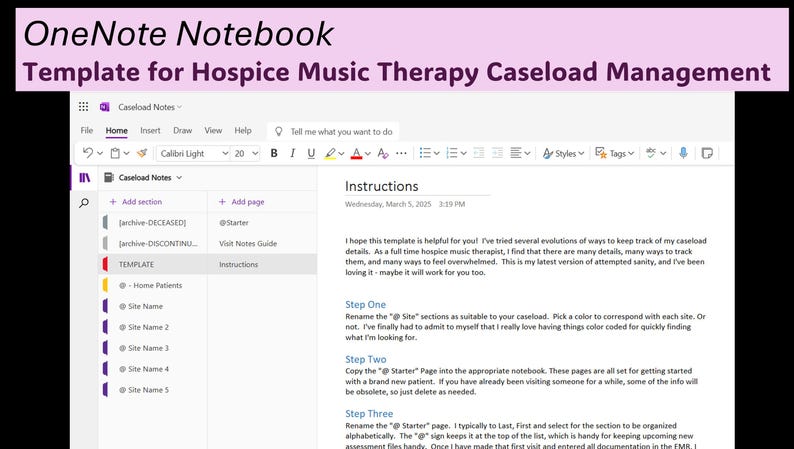794x449 pixels.
Task: Open the @ - Home Patients section
Action: point(153,285)
